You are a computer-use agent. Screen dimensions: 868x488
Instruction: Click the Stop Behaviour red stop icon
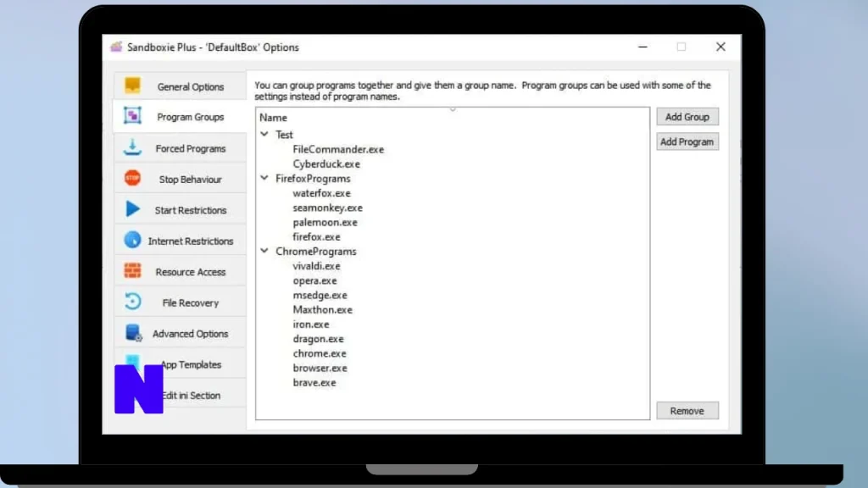132,178
